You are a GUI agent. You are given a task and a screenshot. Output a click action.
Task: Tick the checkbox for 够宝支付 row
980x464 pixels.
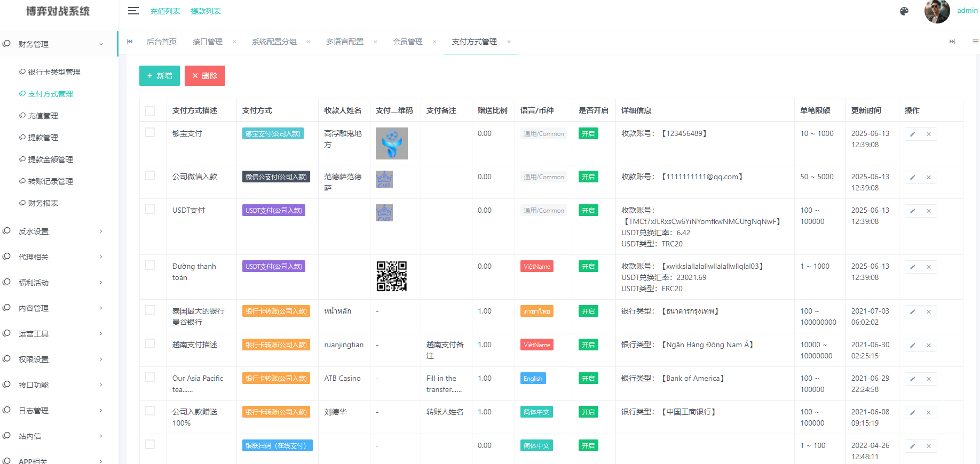point(150,132)
